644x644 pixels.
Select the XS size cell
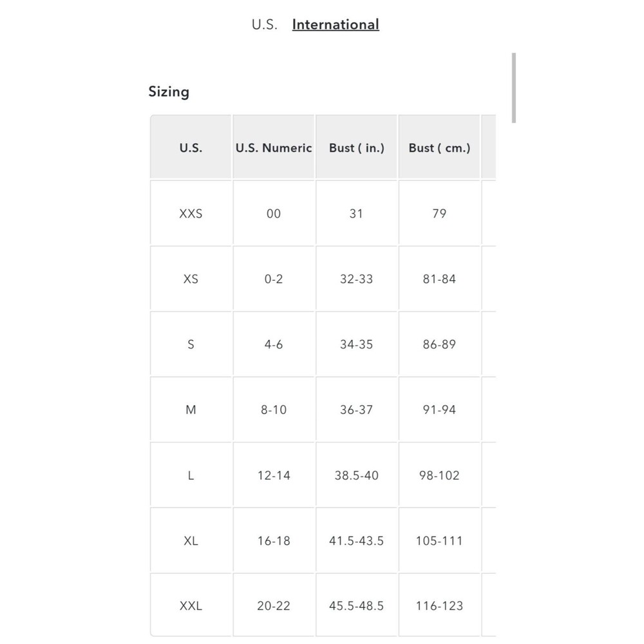191,278
